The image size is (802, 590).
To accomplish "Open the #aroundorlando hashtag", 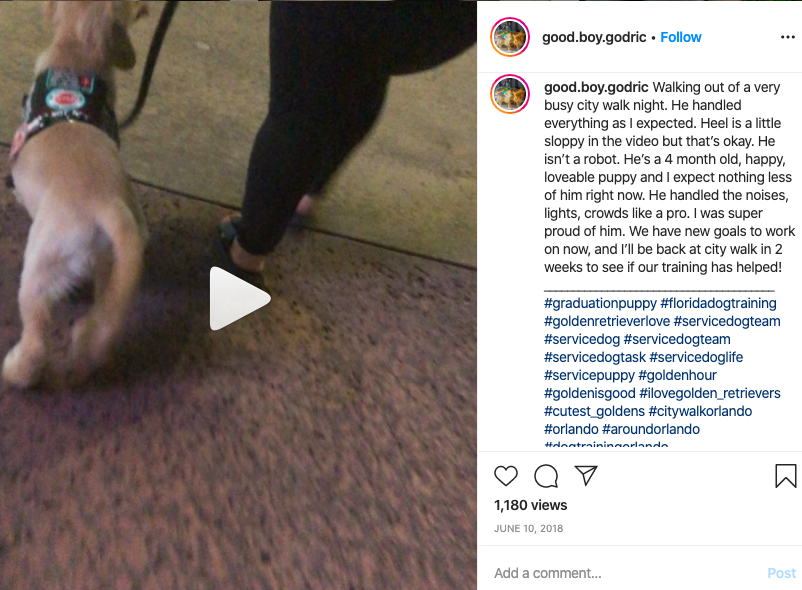I will pos(651,429).
